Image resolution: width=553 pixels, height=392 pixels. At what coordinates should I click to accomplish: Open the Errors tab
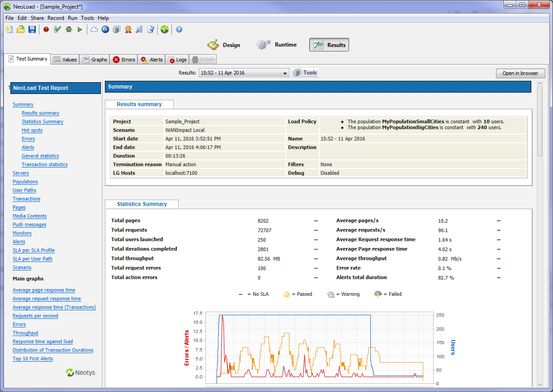[x=124, y=59]
